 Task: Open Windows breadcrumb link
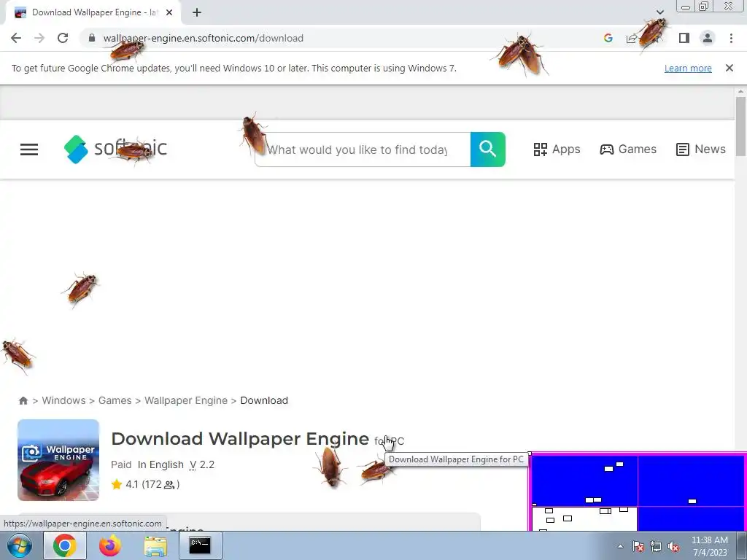click(x=64, y=400)
